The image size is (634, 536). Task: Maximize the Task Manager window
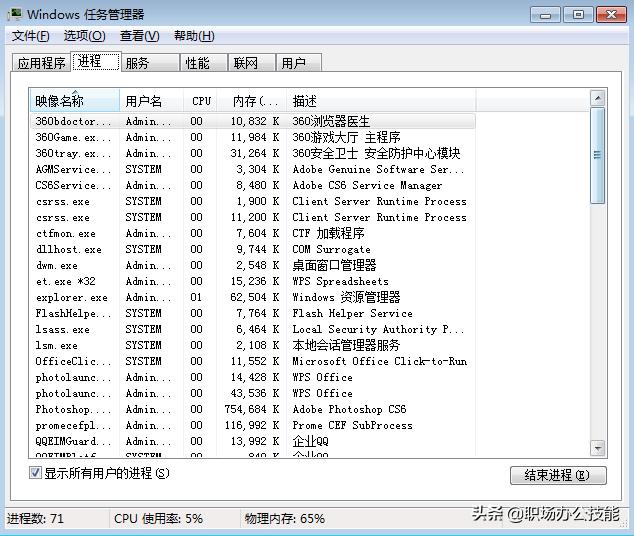[x=579, y=15]
